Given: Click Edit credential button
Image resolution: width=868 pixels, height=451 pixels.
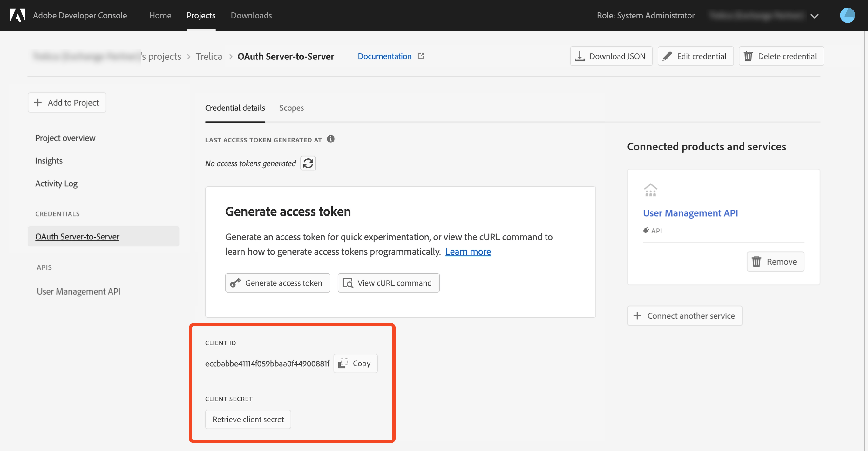Looking at the screenshot, I should click(x=695, y=56).
